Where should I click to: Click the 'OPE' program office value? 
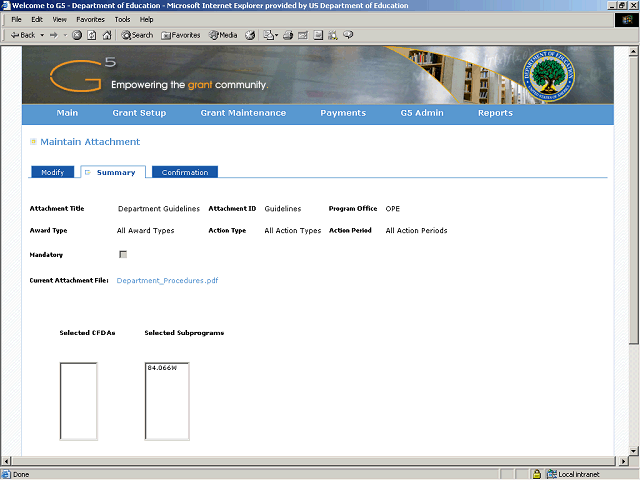[x=393, y=209]
